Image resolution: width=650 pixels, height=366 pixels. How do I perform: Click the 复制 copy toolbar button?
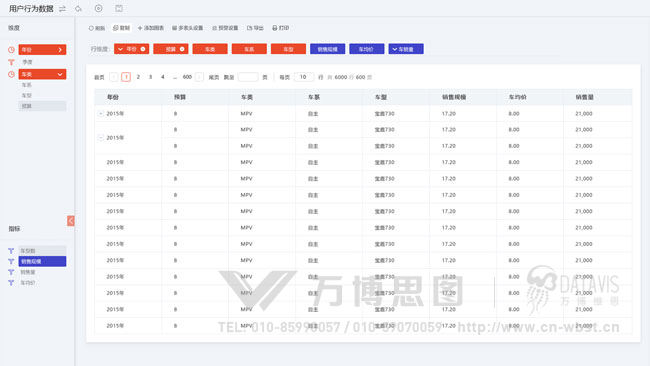(121, 28)
